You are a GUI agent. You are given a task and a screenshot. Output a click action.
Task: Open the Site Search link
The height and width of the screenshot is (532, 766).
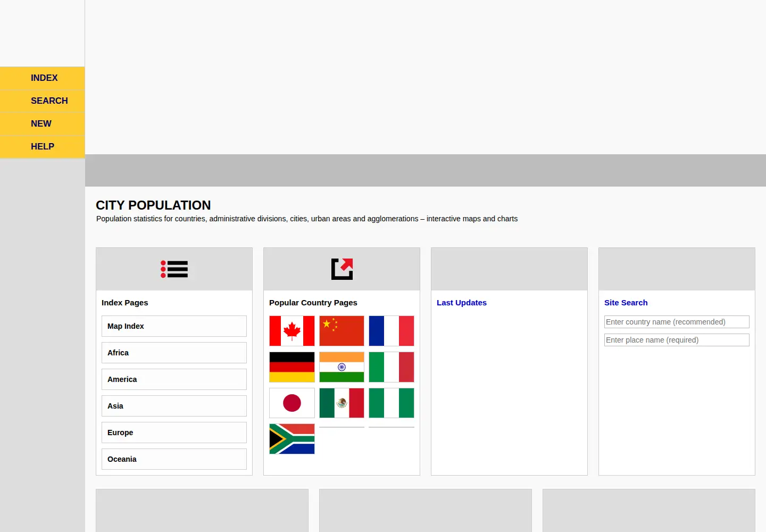click(626, 303)
